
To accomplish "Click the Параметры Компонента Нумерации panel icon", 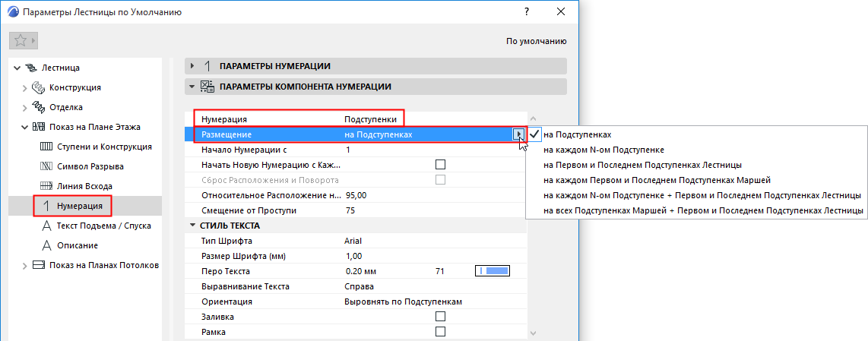I will click(x=207, y=87).
